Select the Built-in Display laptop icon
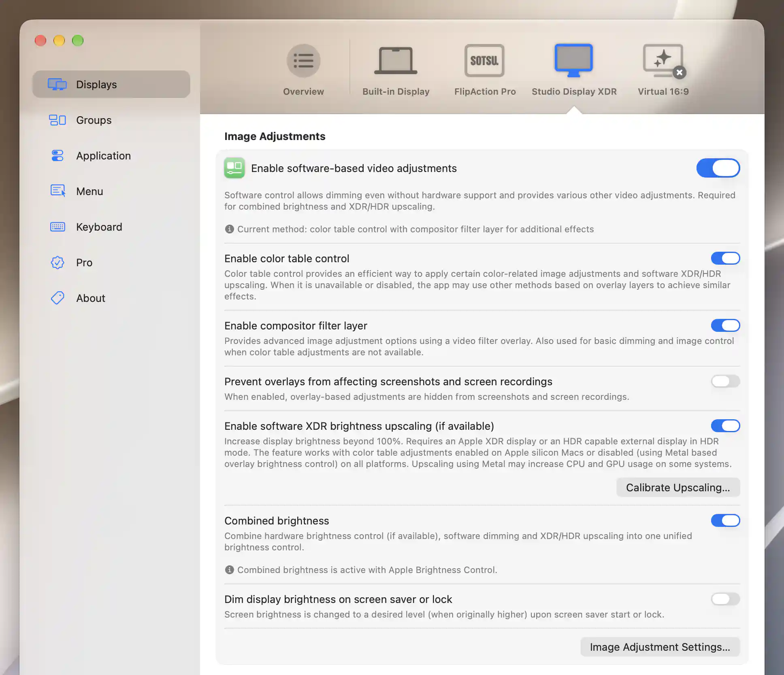 [396, 61]
